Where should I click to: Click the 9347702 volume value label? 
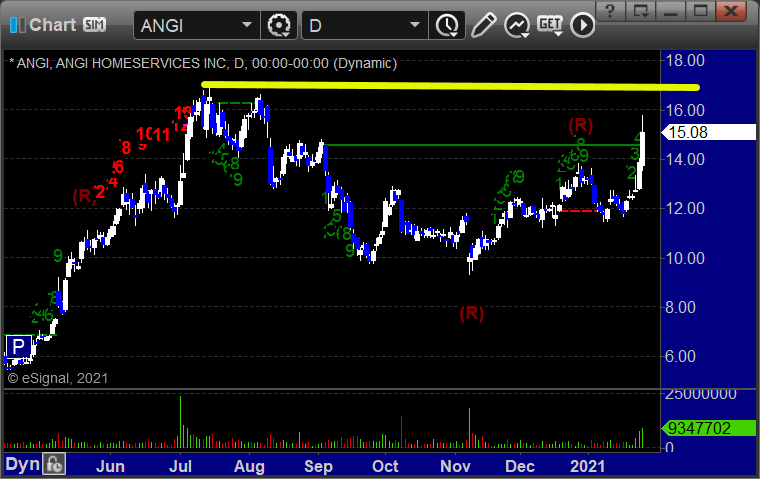(709, 429)
